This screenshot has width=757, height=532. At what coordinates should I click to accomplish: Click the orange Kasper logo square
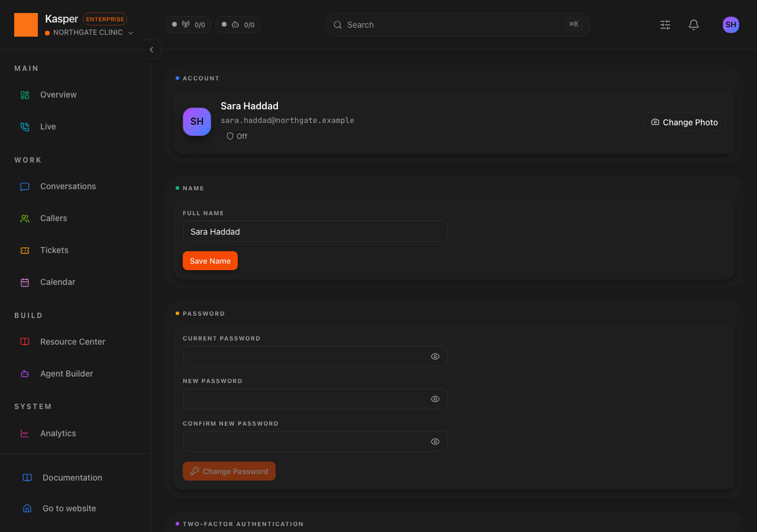pos(26,25)
